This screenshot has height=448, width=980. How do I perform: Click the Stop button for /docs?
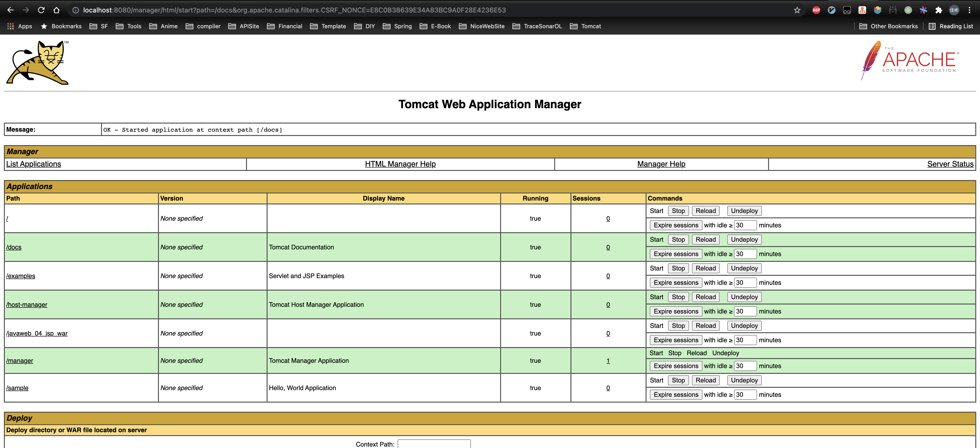(x=678, y=239)
